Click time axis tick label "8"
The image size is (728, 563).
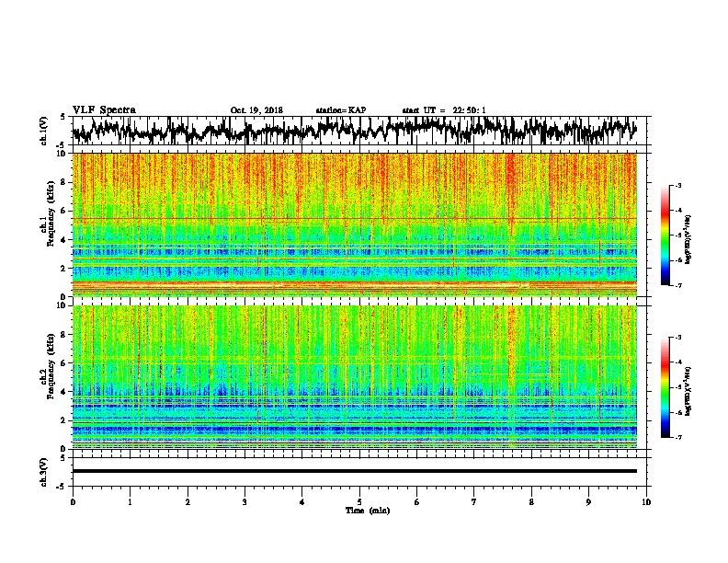click(531, 502)
